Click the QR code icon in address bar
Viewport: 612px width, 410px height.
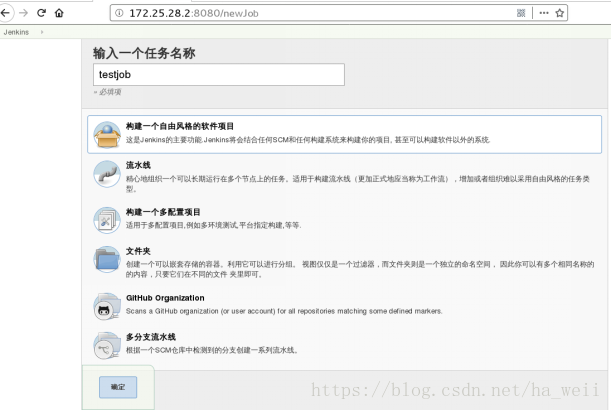521,13
